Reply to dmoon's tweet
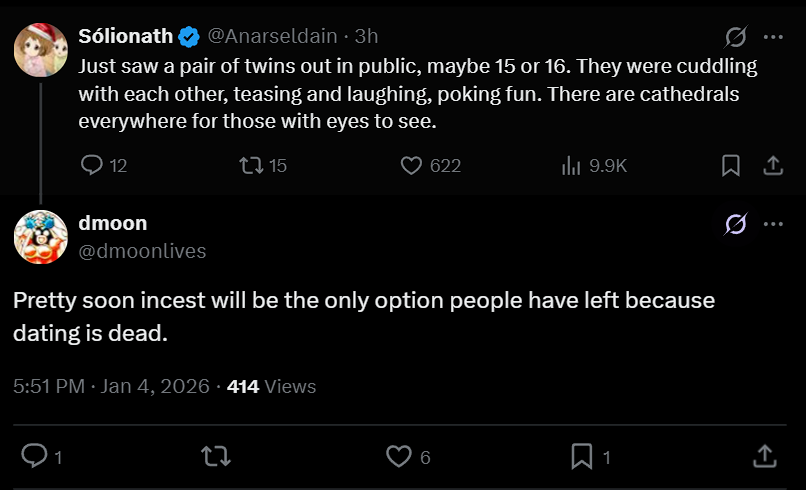Viewport: 806px width, 490px height. [35, 456]
